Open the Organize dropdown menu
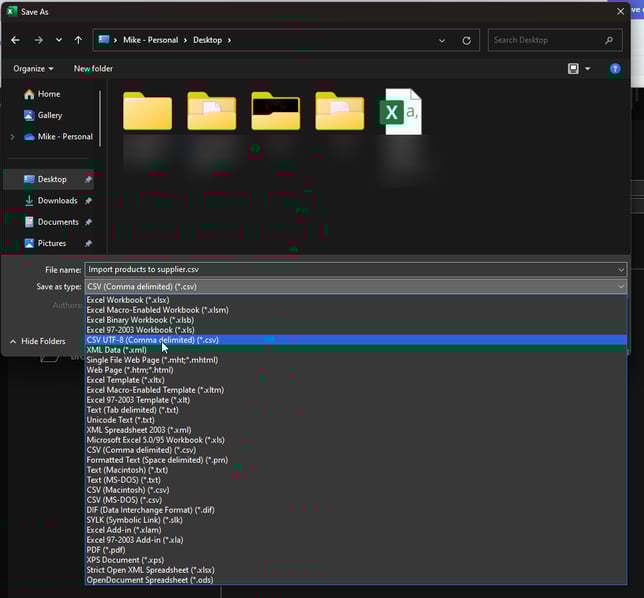The width and height of the screenshot is (644, 598). 33,69
